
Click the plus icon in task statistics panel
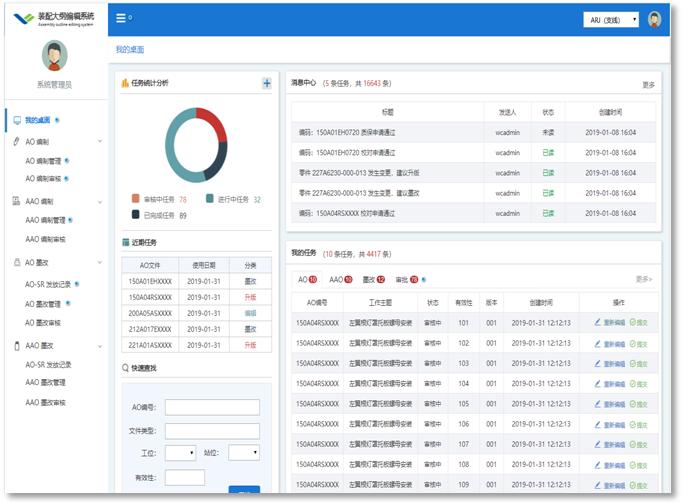[x=266, y=84]
